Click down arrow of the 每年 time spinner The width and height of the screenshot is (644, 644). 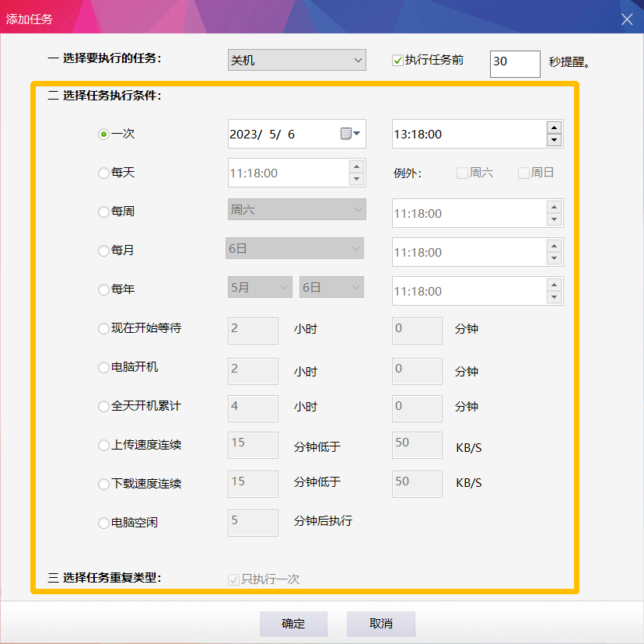coord(554,297)
